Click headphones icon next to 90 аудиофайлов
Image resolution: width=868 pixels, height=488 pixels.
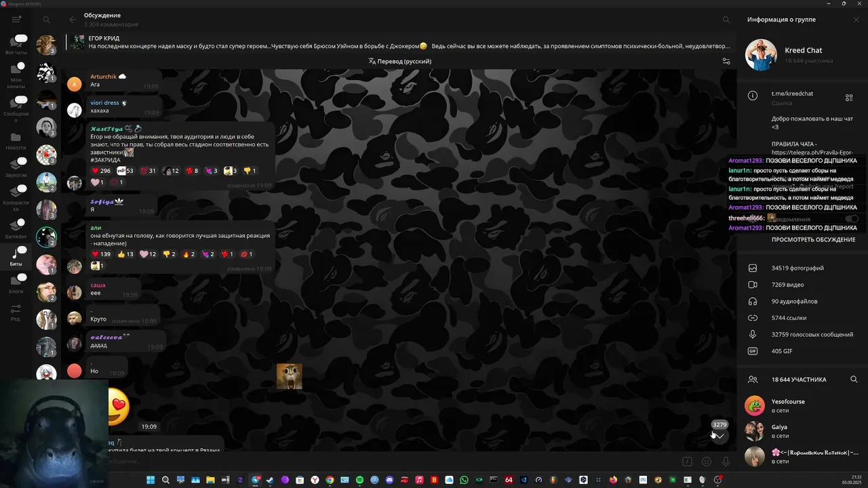point(753,302)
